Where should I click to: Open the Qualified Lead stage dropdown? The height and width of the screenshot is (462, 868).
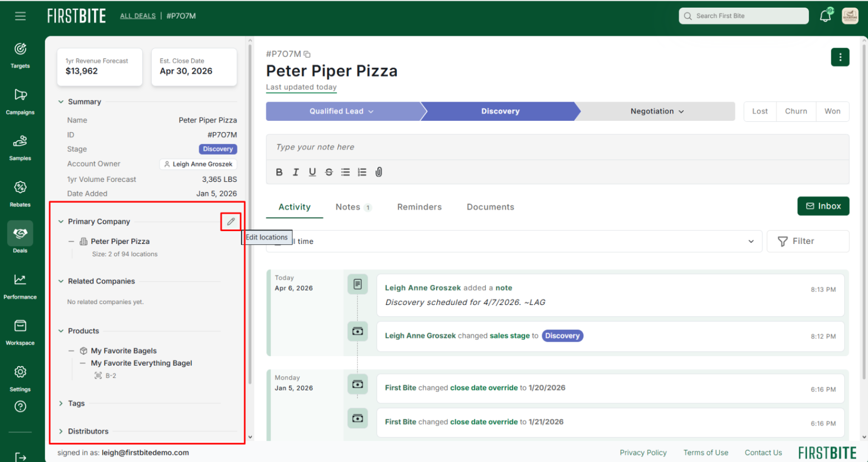[x=371, y=112]
